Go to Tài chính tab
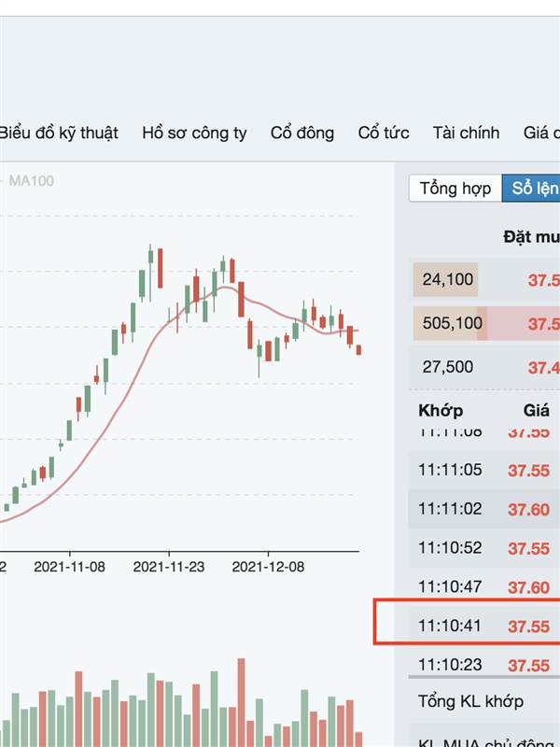 tap(466, 133)
